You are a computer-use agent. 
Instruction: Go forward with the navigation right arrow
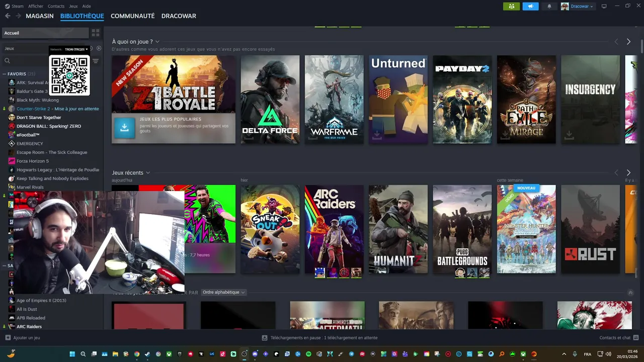pos(18,16)
